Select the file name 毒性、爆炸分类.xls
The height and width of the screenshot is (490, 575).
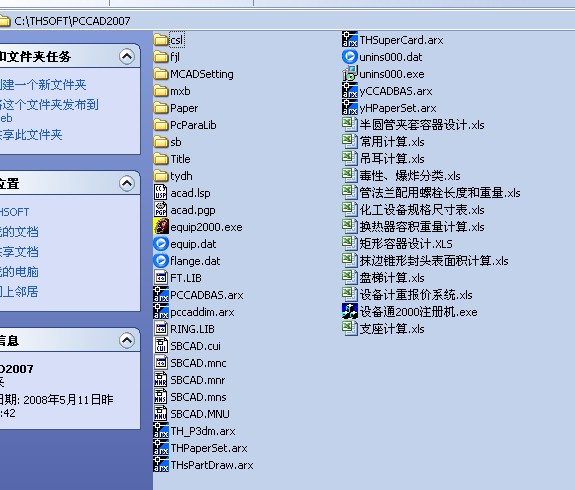(x=410, y=176)
